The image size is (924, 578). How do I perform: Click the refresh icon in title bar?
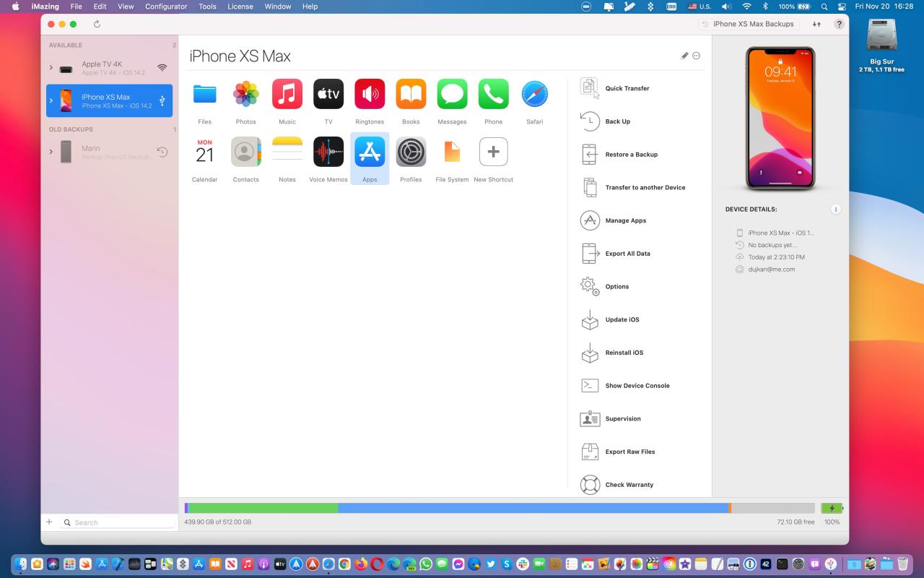pyautogui.click(x=97, y=24)
